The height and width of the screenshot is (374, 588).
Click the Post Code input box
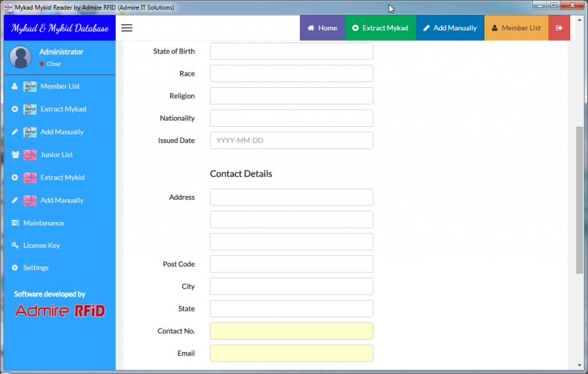coord(291,264)
